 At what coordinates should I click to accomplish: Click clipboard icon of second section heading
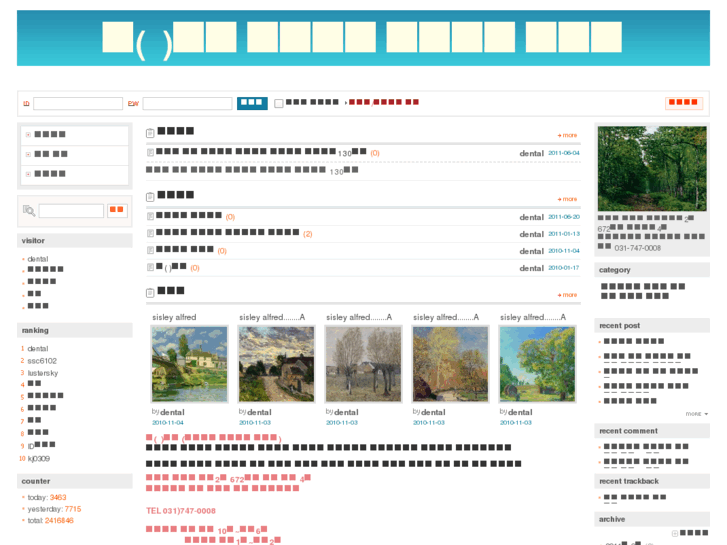coord(150,197)
